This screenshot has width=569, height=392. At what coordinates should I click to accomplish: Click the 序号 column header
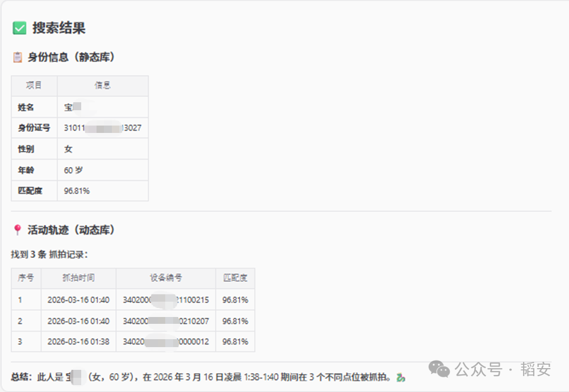(26, 278)
